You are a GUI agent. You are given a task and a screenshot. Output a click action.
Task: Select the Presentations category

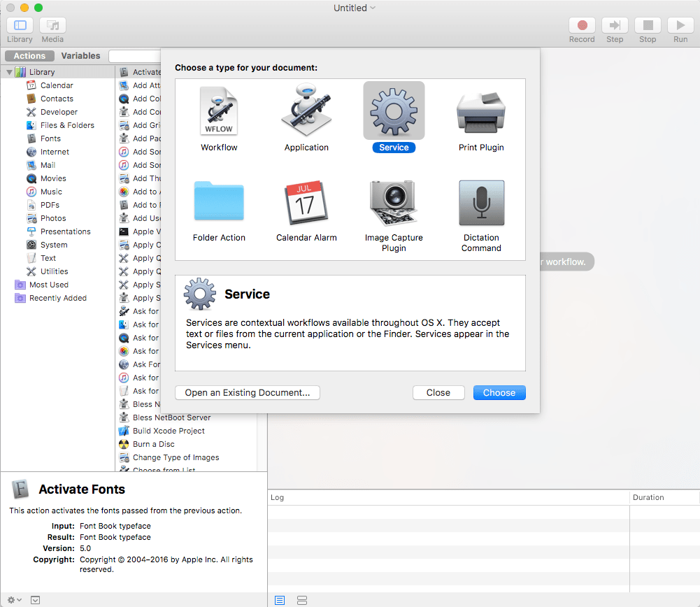pos(65,231)
